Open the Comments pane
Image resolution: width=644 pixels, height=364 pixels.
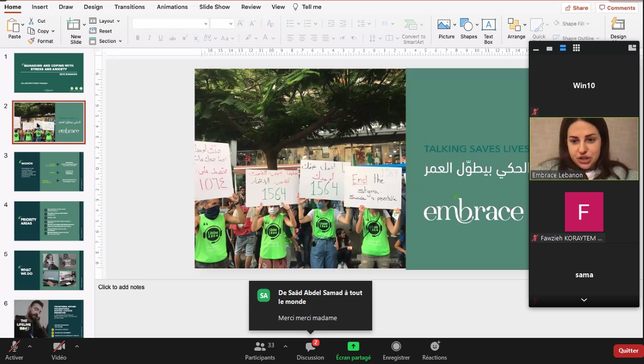(618, 8)
